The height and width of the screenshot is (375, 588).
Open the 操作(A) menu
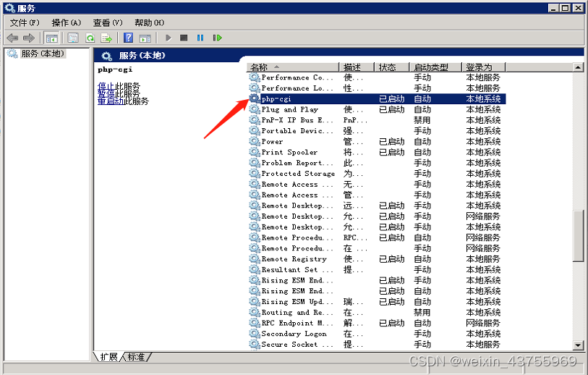point(66,23)
